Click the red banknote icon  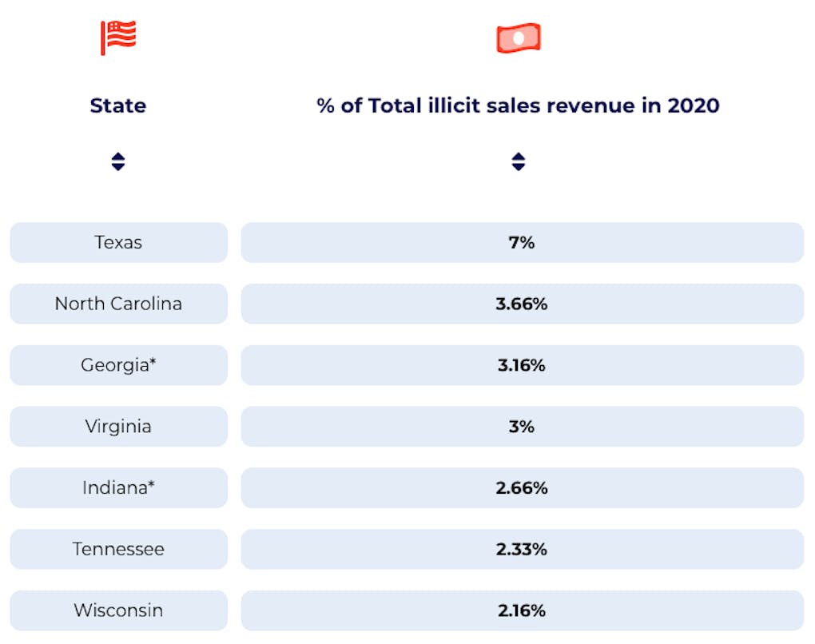pos(519,38)
